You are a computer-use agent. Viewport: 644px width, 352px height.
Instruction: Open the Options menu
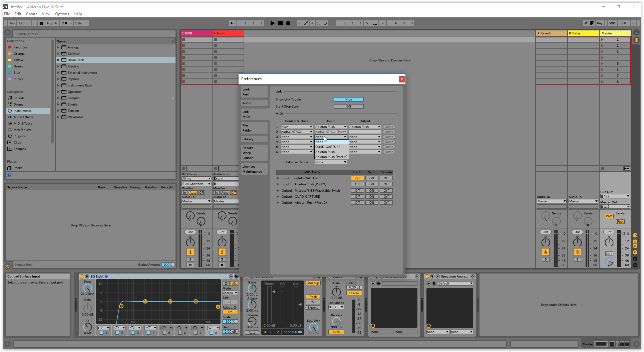pos(62,14)
